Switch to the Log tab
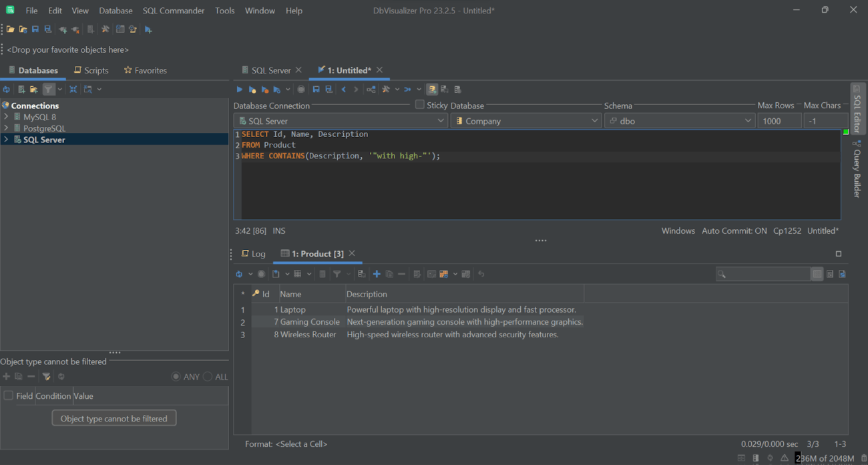Viewport: 868px width, 465px height. click(x=254, y=254)
